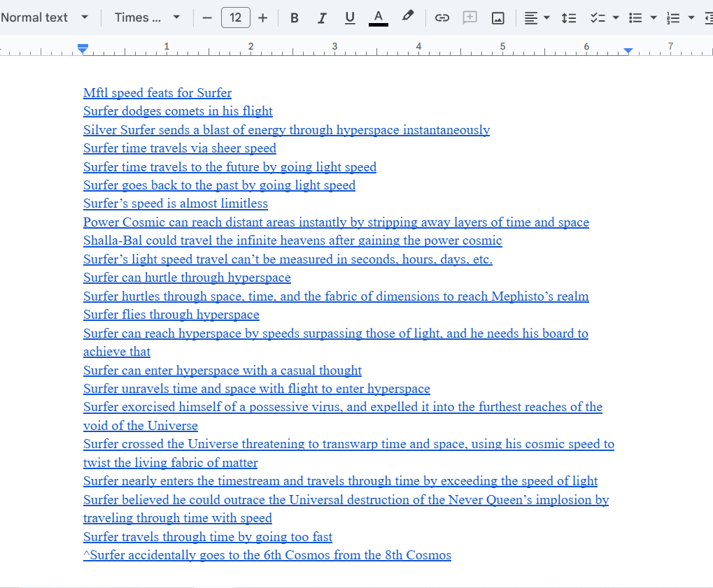Open the Surfer dodges comets in his flight link
The height and width of the screenshot is (588, 713).
(178, 111)
